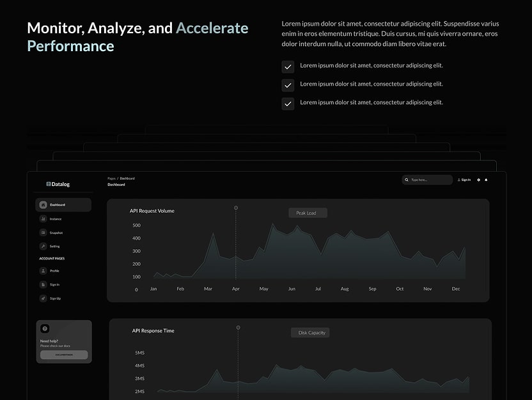The height and width of the screenshot is (400, 532).
Task: Select Profile label in sidebar
Action: (x=54, y=271)
